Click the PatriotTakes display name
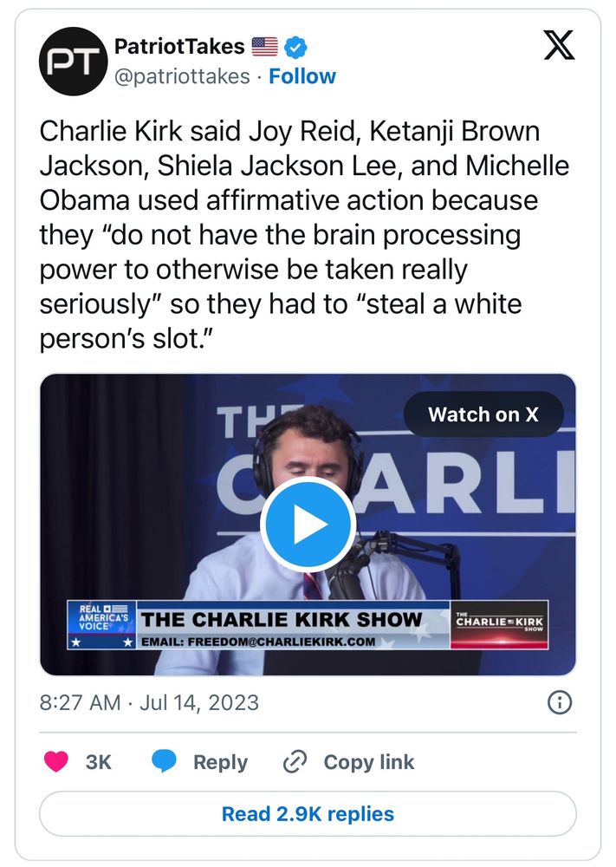The width and height of the screenshot is (616, 867). (179, 47)
